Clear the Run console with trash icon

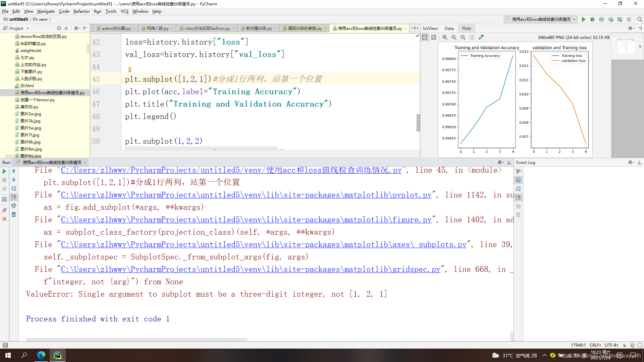coord(14,215)
